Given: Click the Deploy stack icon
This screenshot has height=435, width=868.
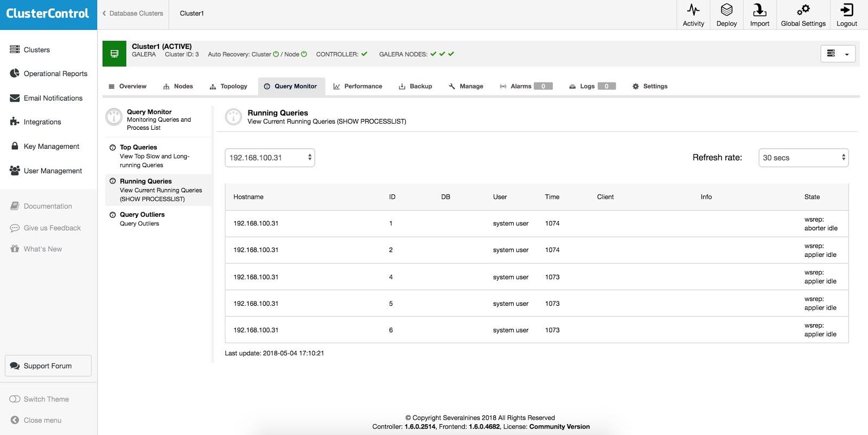Looking at the screenshot, I should [726, 9].
